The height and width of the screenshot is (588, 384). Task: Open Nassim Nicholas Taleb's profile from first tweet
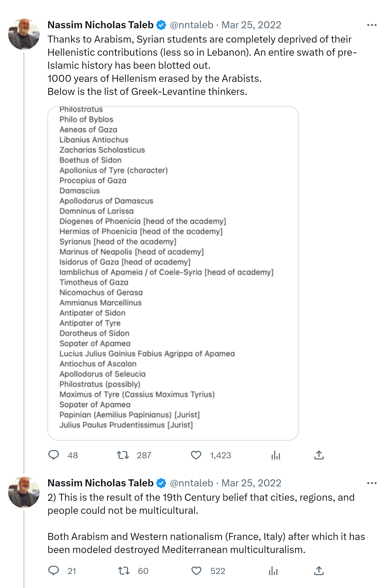click(x=100, y=25)
